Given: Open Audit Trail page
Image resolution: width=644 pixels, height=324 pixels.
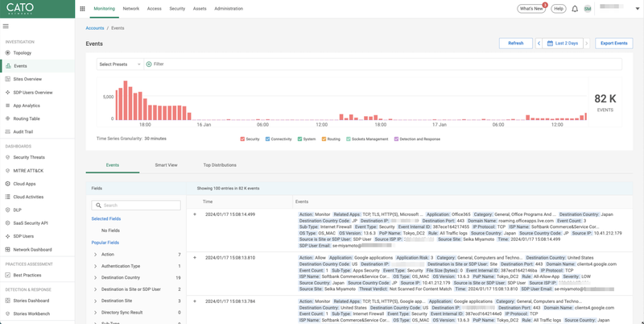Looking at the screenshot, I should [x=23, y=132].
